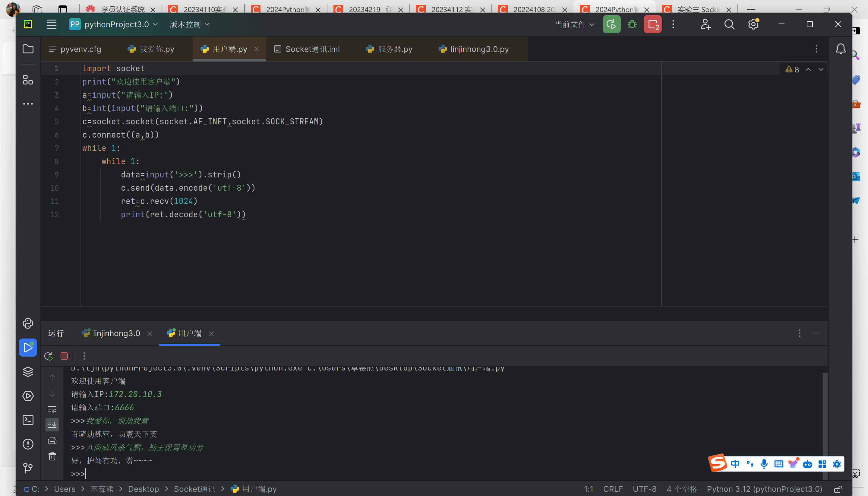Open the notifications bell icon
Viewport: 868px width, 496px height.
[x=841, y=49]
